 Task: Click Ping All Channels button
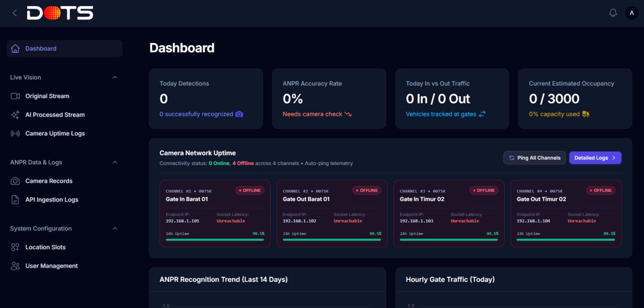tap(534, 158)
